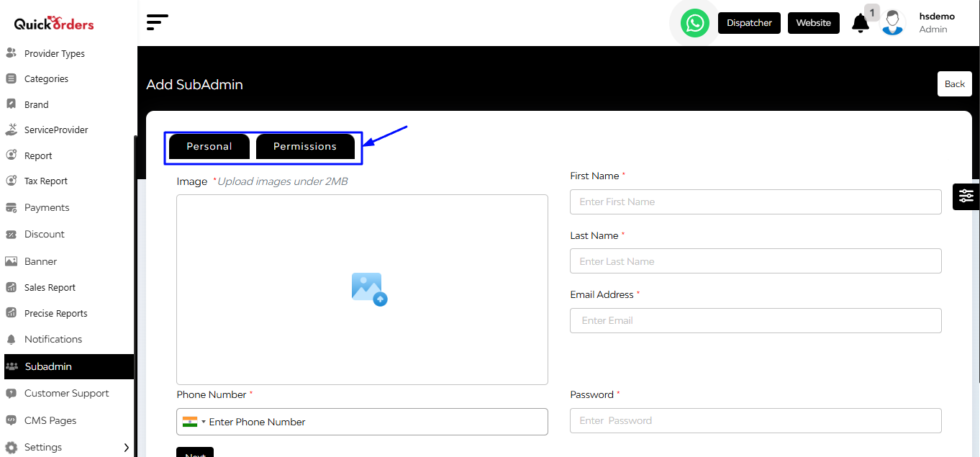
Task: Toggle the hamburger sidebar menu icon
Action: click(x=157, y=22)
